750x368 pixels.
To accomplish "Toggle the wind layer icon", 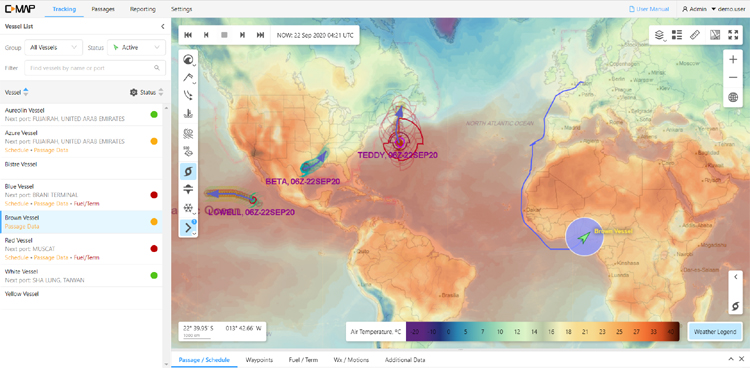I will pos(188,134).
